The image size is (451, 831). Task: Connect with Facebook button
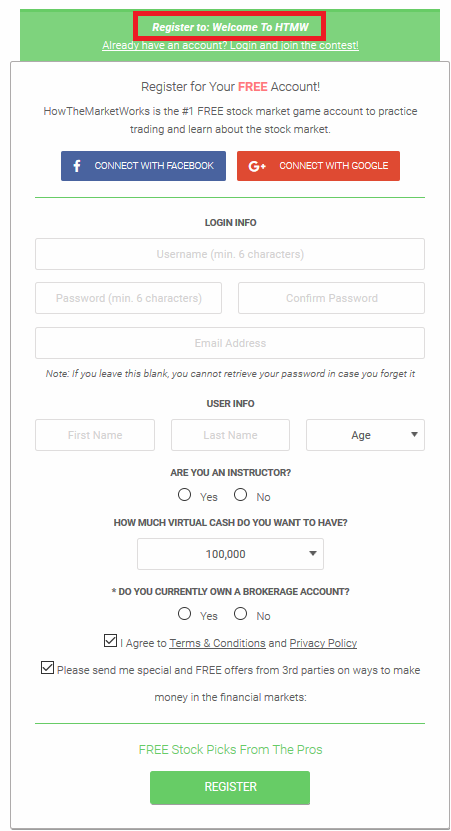143,166
